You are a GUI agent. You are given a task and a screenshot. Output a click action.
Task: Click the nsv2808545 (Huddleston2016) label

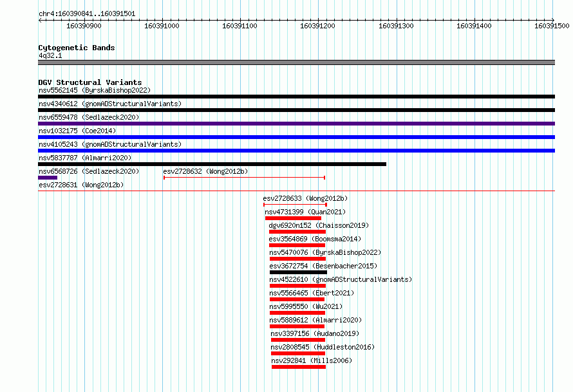point(323,347)
